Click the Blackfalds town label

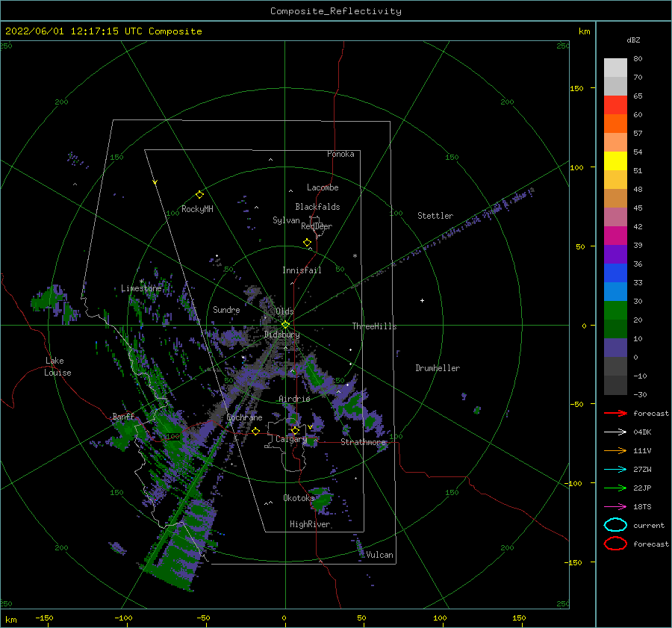[317, 207]
